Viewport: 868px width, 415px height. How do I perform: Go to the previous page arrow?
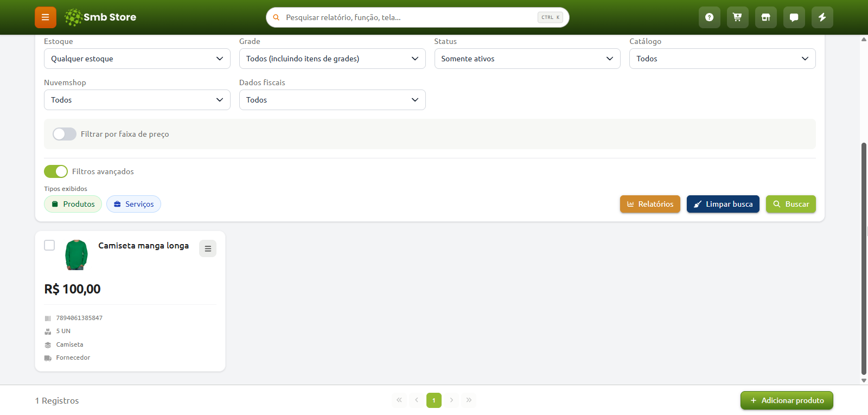tap(417, 400)
